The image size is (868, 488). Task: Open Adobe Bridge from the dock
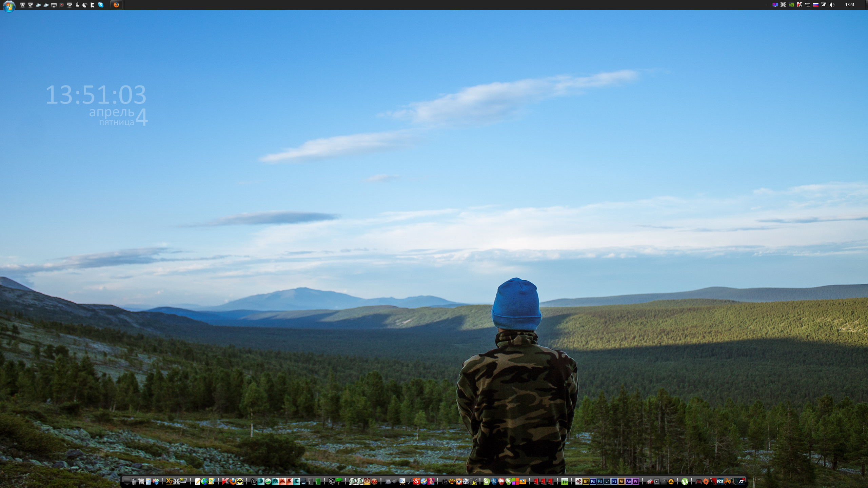click(x=586, y=481)
